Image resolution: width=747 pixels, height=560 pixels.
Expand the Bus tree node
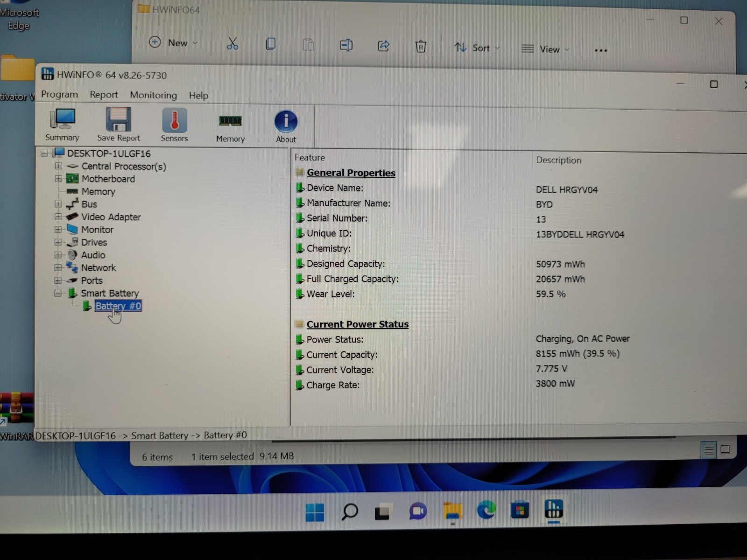58,204
